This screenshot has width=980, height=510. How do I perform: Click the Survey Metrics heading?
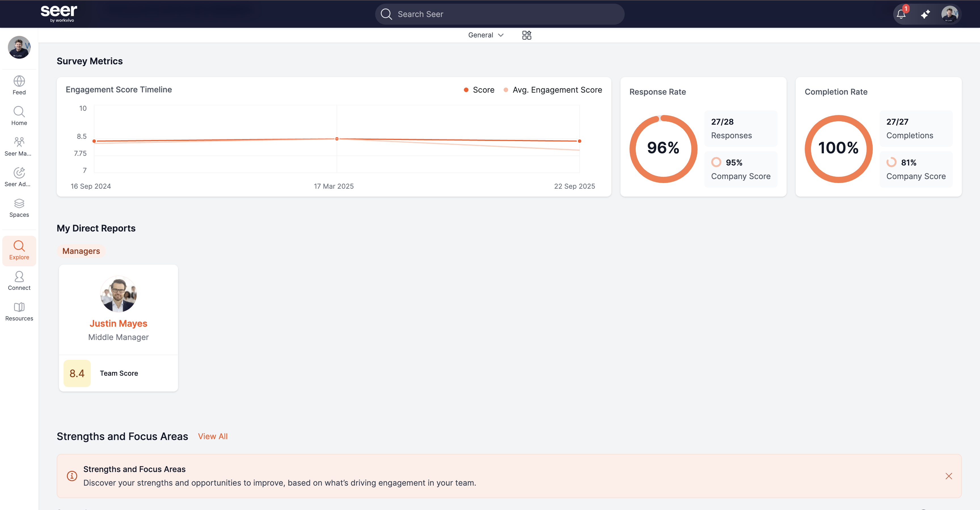pos(90,61)
